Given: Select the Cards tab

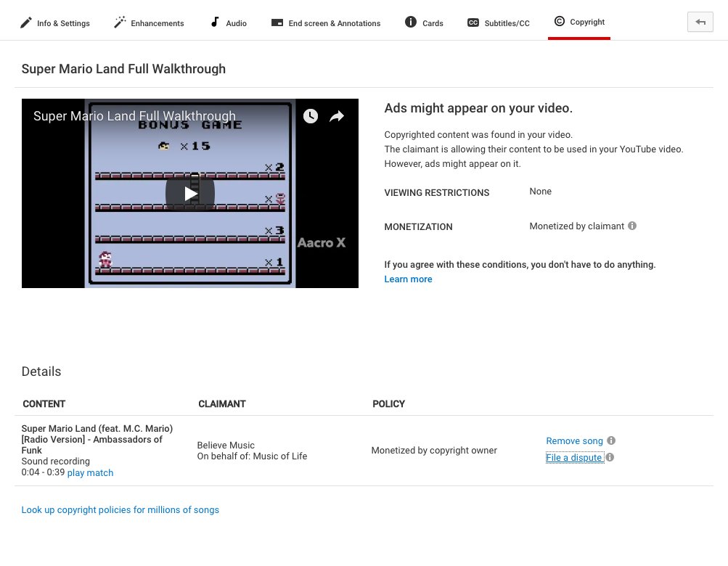Looking at the screenshot, I should click(424, 22).
